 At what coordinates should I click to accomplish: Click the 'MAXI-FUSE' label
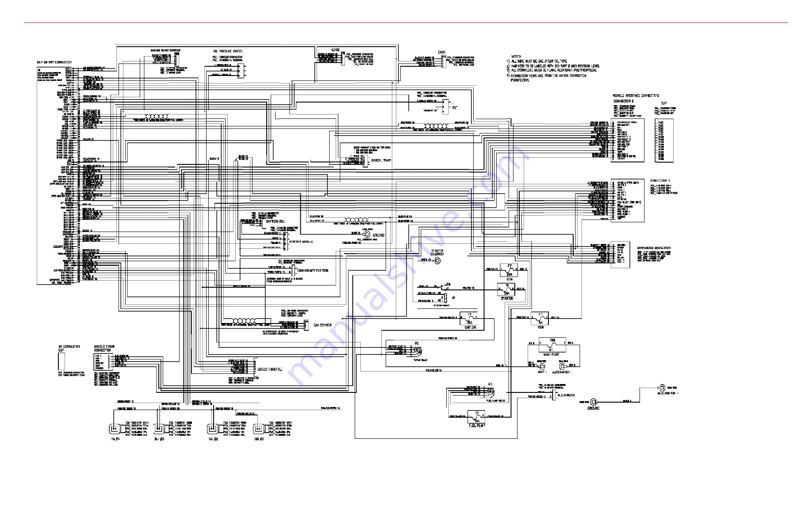click(551, 354)
